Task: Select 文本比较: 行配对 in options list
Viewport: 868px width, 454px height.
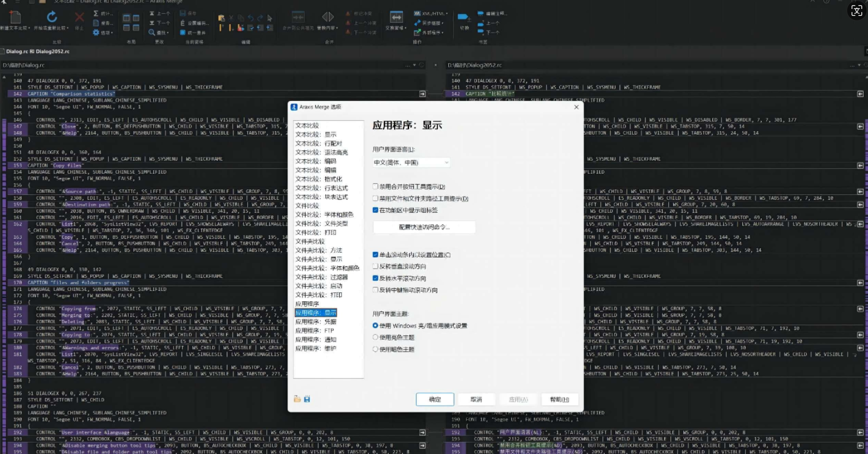Action: point(319,143)
